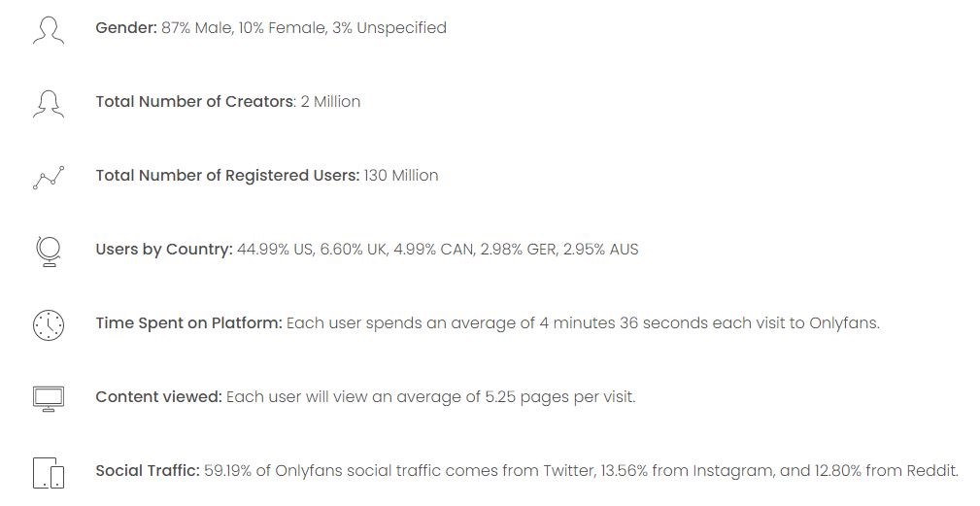Click the tablet and phone devices icon
This screenshot has height=506, width=980.
tap(49, 473)
